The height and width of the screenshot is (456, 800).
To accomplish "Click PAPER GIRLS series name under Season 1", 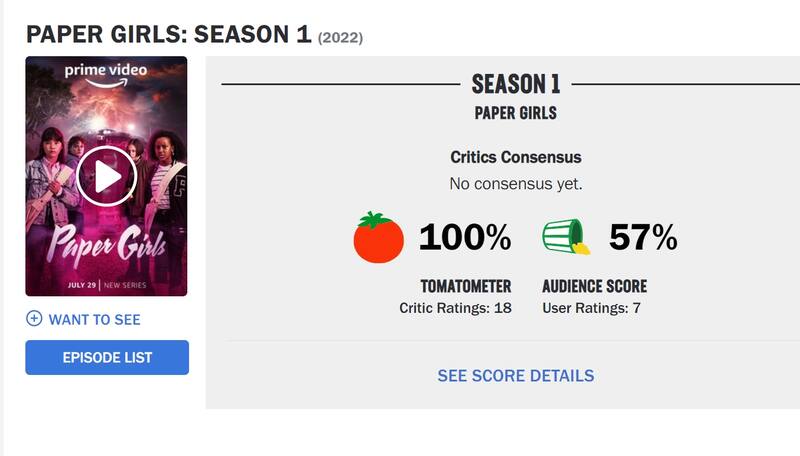I will click(515, 113).
